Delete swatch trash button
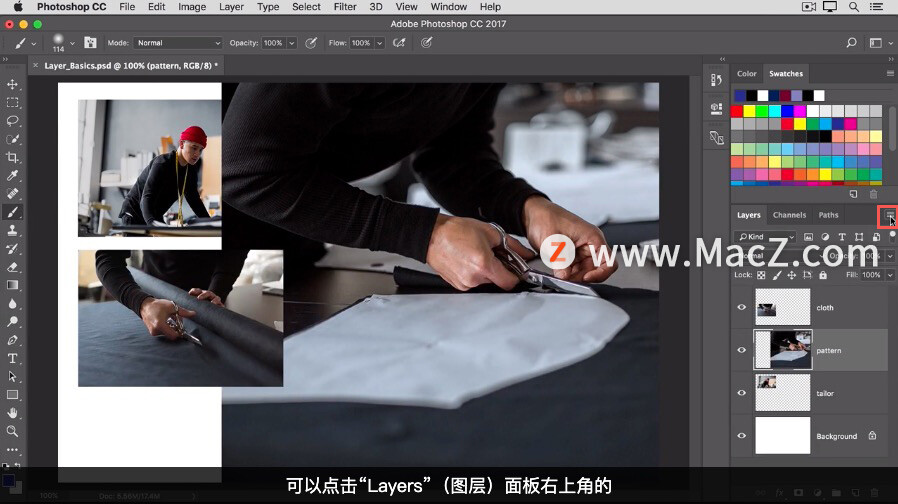 pos(873,194)
